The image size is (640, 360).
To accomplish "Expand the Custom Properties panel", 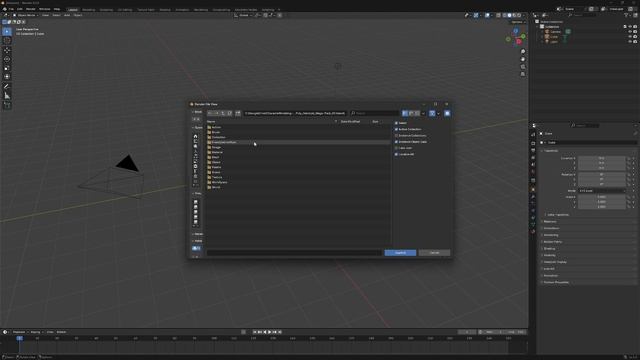I will (x=556, y=282).
